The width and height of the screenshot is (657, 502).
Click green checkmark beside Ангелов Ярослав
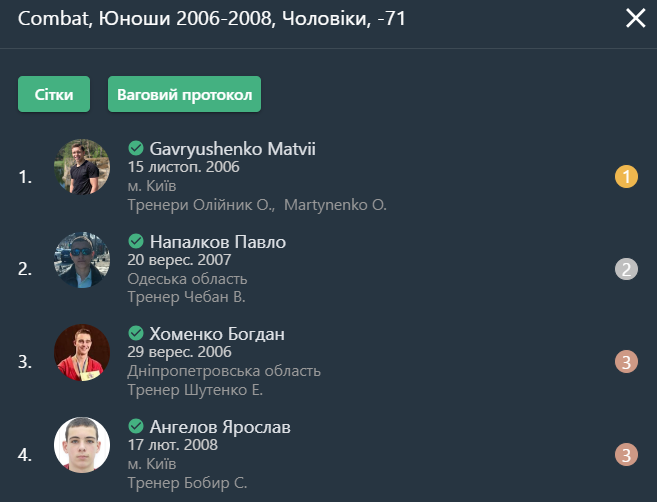136,426
